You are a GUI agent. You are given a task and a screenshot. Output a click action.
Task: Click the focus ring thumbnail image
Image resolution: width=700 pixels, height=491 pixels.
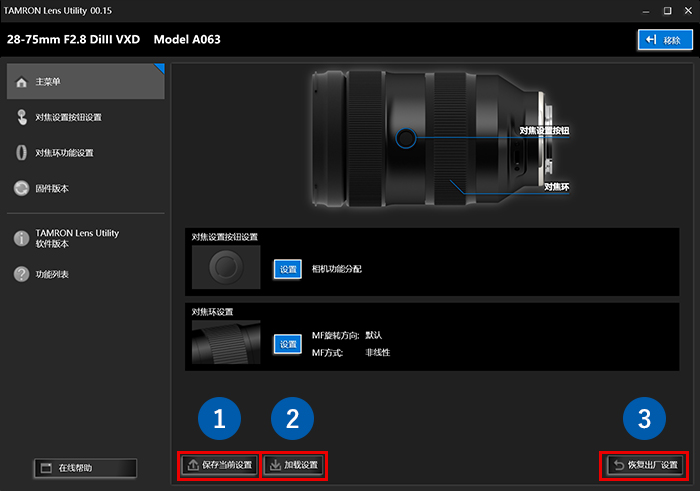(226, 342)
